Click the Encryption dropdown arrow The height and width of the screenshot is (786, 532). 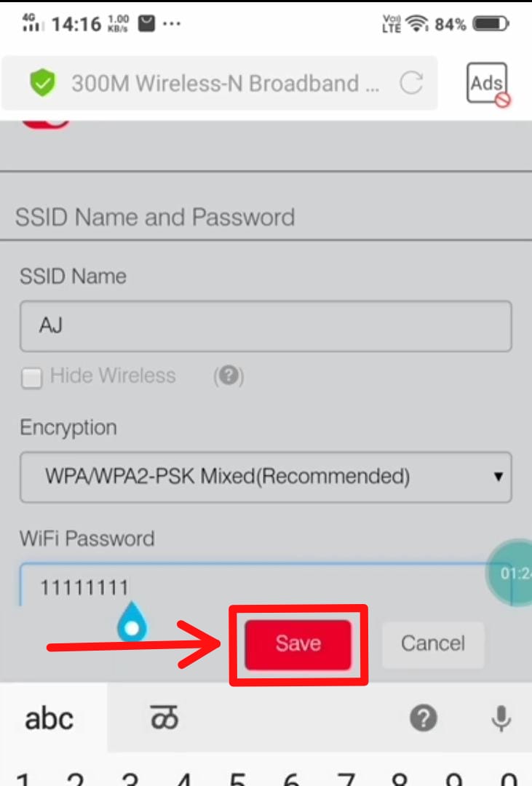tap(498, 476)
